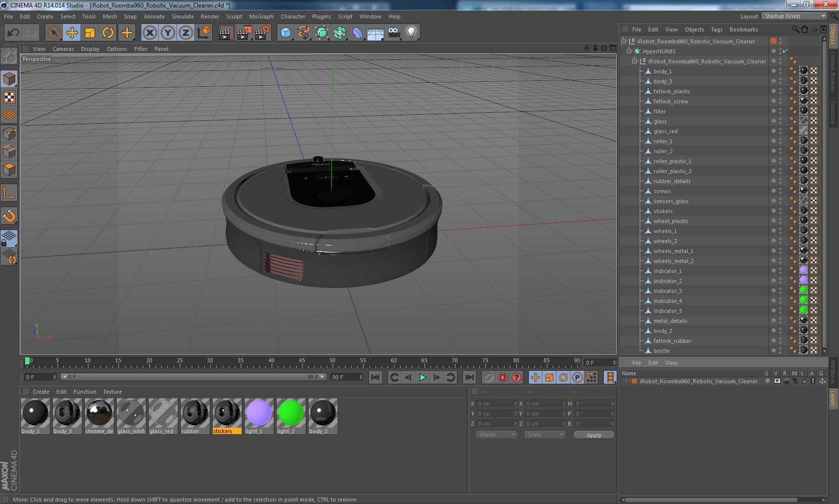
Task: Add a Cube primitive object
Action: [286, 33]
